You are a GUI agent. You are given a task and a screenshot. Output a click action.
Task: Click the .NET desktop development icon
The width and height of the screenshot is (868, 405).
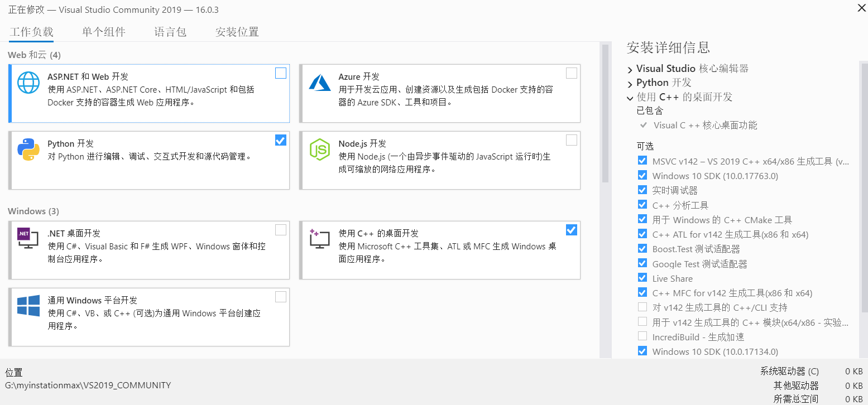click(27, 239)
